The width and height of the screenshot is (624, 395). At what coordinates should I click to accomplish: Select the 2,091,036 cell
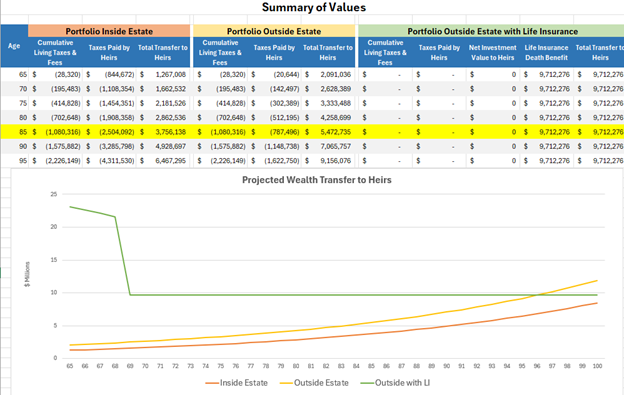(328, 74)
